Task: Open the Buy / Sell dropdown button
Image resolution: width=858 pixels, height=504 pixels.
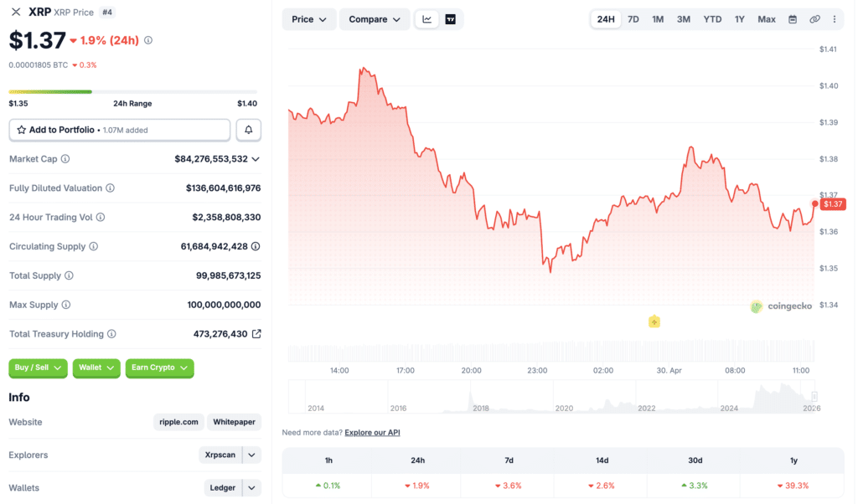Action: point(38,368)
